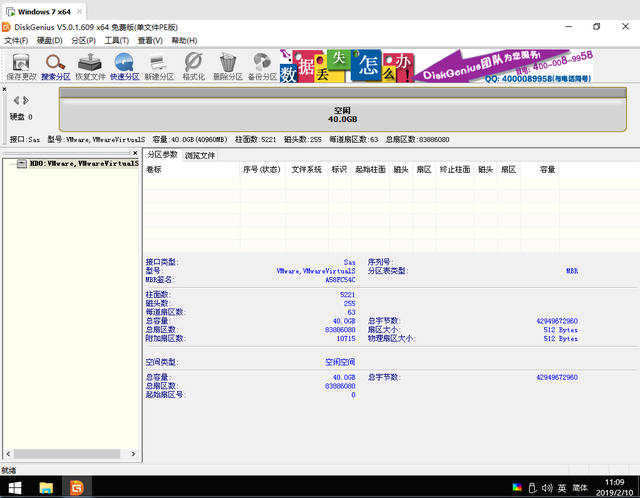The height and width of the screenshot is (498, 640).
Task: Click New Partition (新建分区) icon
Action: pos(159,67)
